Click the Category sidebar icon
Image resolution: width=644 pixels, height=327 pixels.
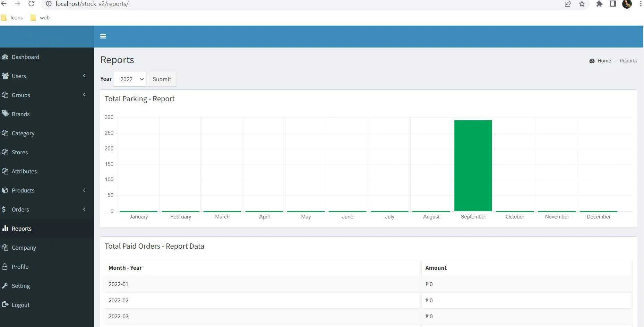5,133
